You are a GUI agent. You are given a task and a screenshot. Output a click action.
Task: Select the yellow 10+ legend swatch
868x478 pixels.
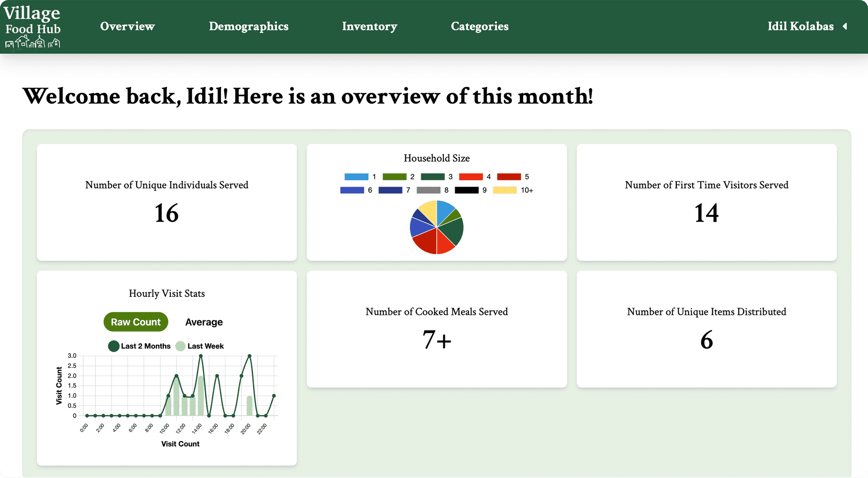click(505, 190)
